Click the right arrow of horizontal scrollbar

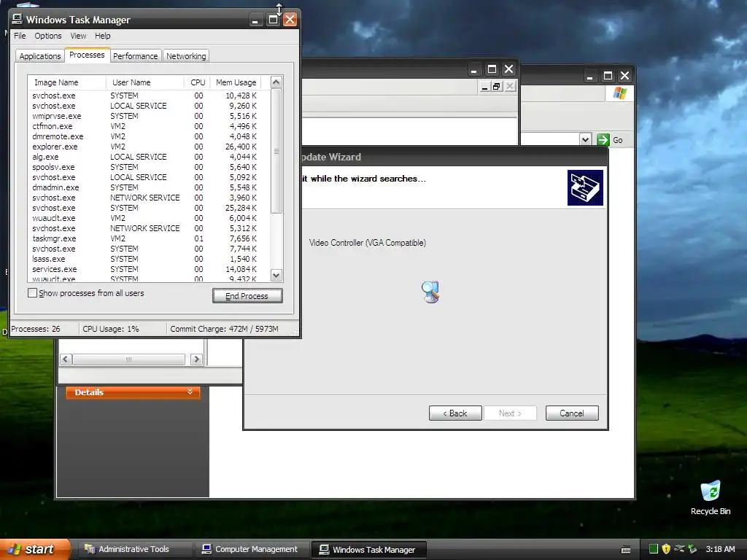196,359
